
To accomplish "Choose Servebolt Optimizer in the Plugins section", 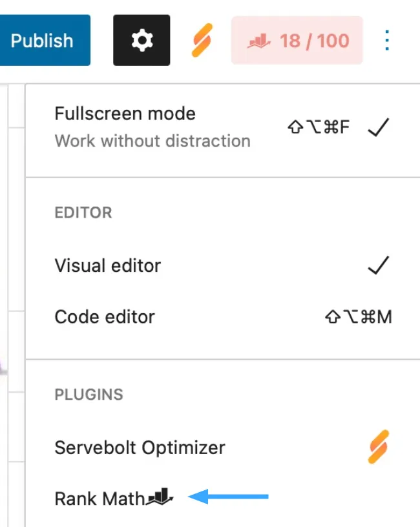I will 140,447.
